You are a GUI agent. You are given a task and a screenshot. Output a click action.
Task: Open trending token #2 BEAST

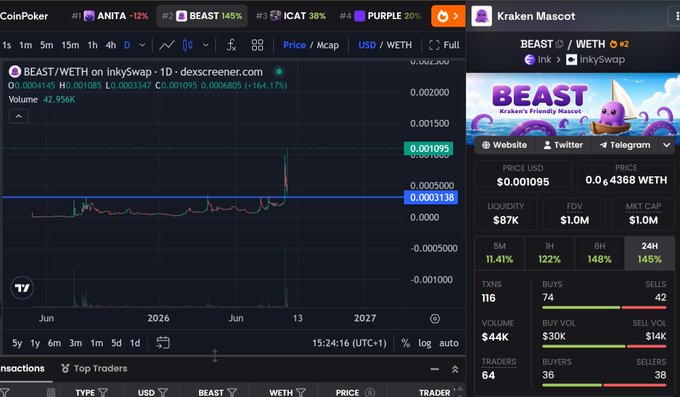click(x=202, y=16)
